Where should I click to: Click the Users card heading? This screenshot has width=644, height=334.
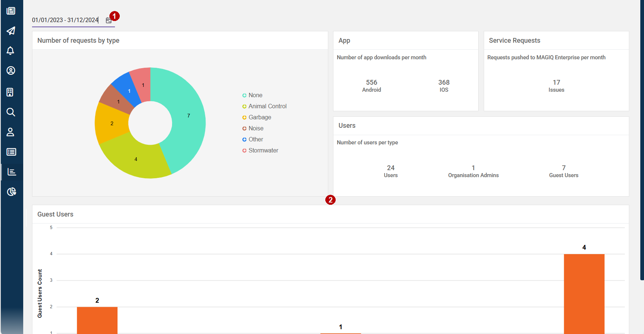pos(347,126)
